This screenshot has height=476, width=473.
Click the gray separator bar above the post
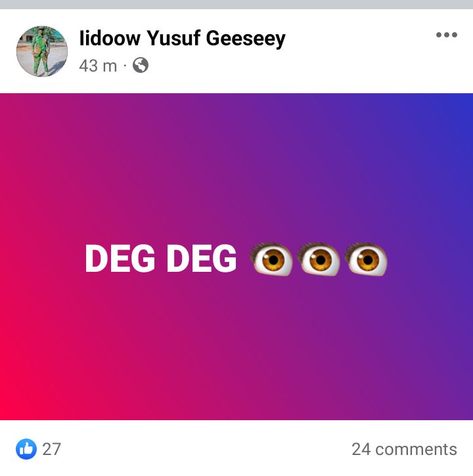pyautogui.click(x=236, y=4)
